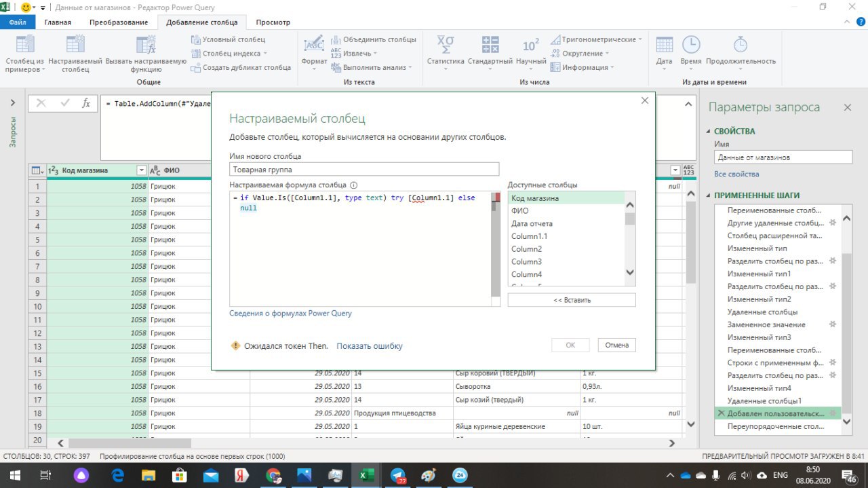Click delete X on Добавлен пользовательский step

pos(720,413)
